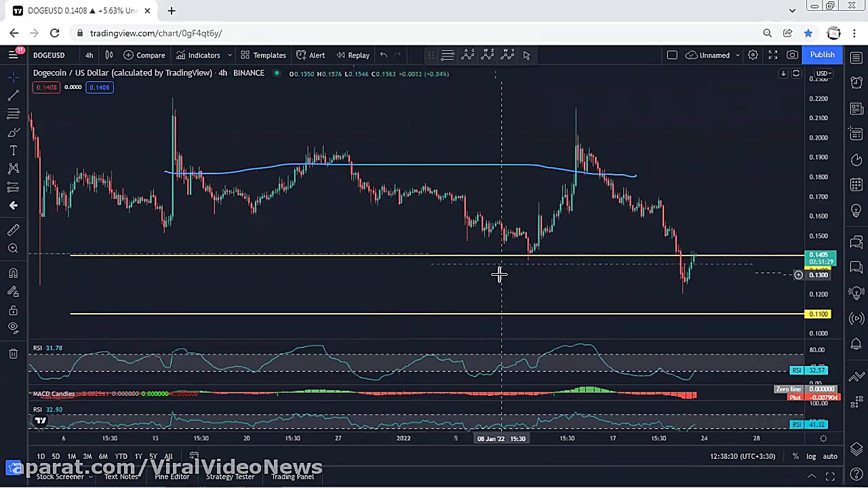
Task: Click the Publish button
Action: tap(822, 55)
